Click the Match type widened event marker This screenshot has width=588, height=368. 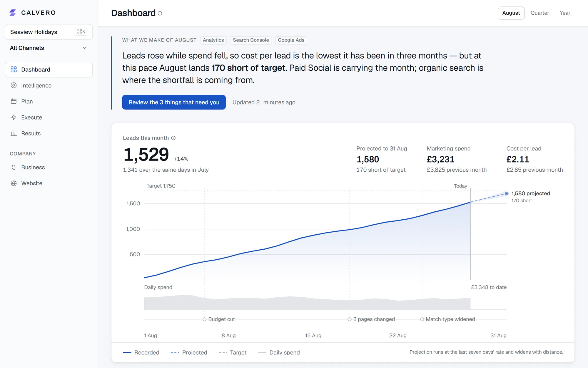point(422,319)
